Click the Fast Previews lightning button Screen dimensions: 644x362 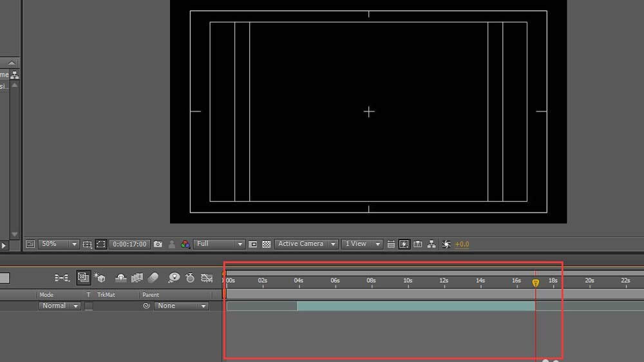coord(404,244)
